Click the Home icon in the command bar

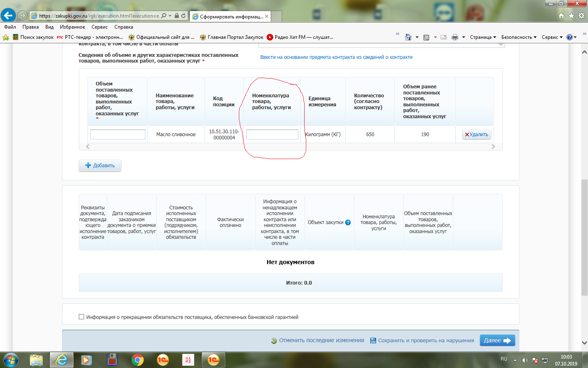(408, 37)
